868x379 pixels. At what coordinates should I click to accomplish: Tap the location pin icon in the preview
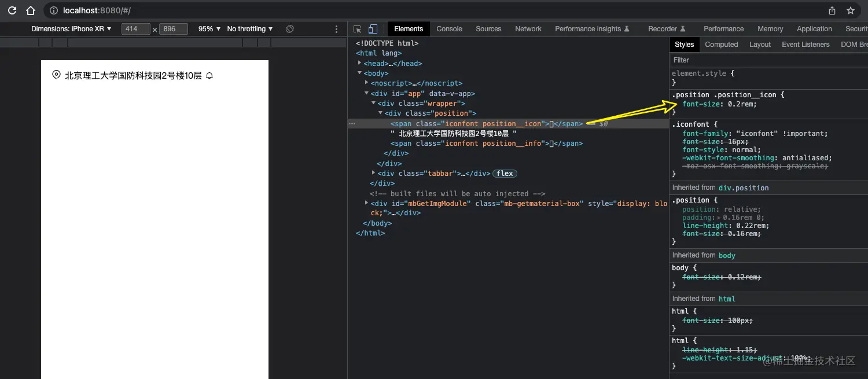(56, 75)
